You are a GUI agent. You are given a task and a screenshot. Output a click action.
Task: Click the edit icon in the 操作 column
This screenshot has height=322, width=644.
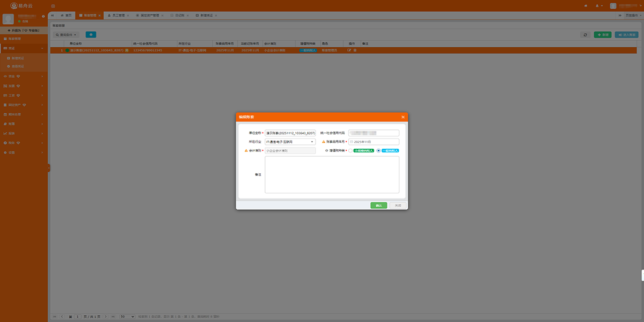pyautogui.click(x=349, y=50)
